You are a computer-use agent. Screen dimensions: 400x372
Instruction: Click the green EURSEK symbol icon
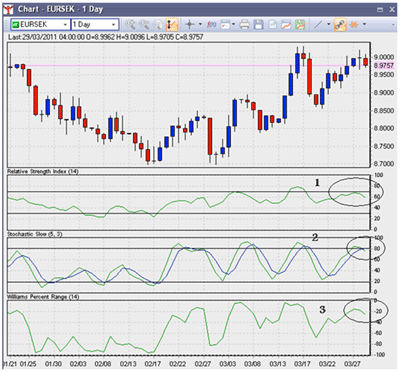(15, 25)
